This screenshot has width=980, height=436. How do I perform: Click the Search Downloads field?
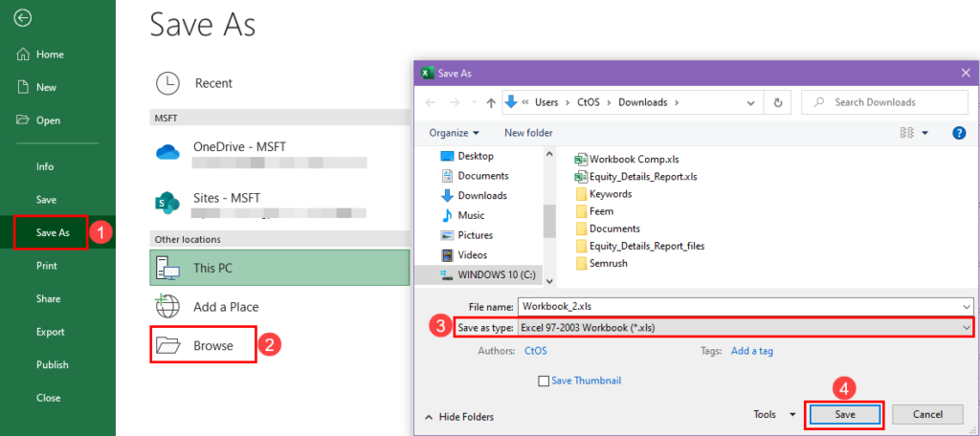884,102
